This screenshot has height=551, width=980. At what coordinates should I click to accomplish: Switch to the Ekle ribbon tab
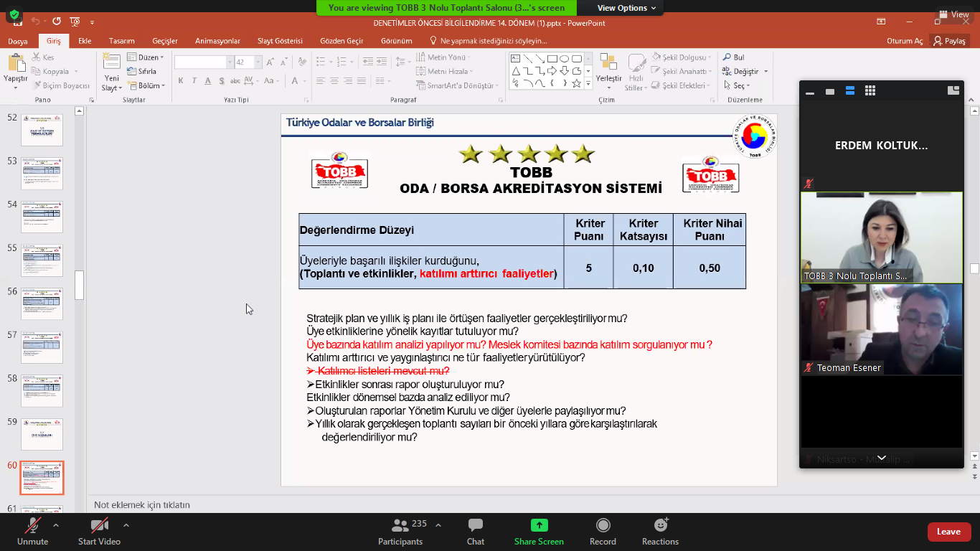(85, 41)
